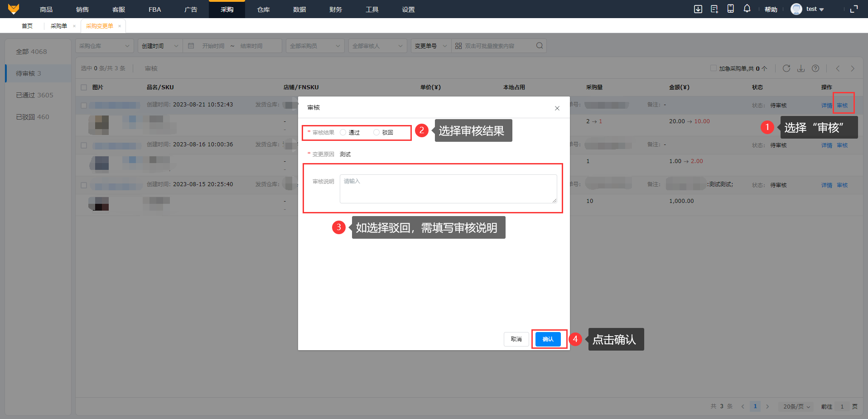Open the 设置 menu
868x419 pixels.
408,9
